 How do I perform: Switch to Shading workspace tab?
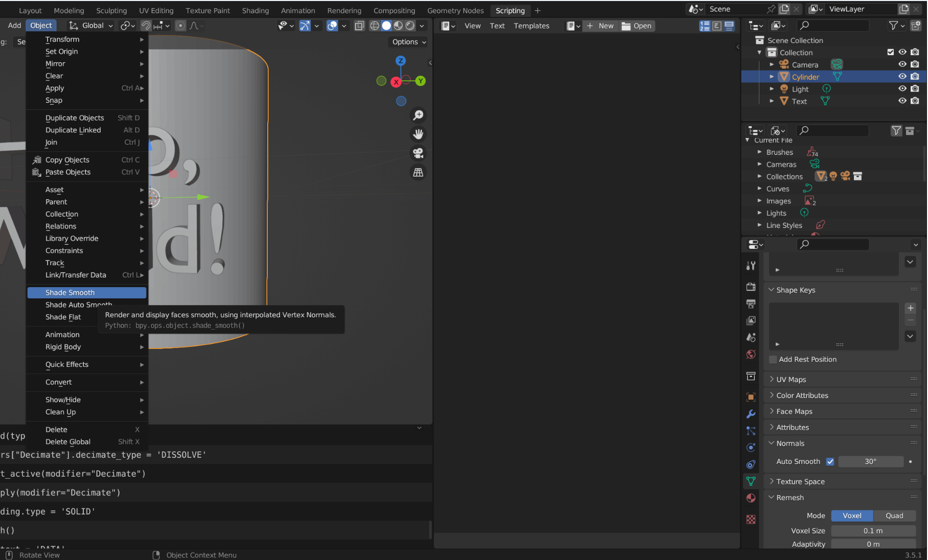click(x=256, y=10)
